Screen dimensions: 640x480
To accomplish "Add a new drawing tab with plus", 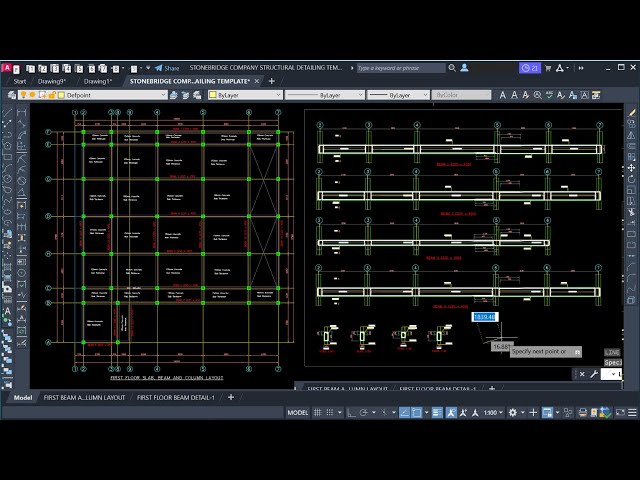I will pos(271,81).
